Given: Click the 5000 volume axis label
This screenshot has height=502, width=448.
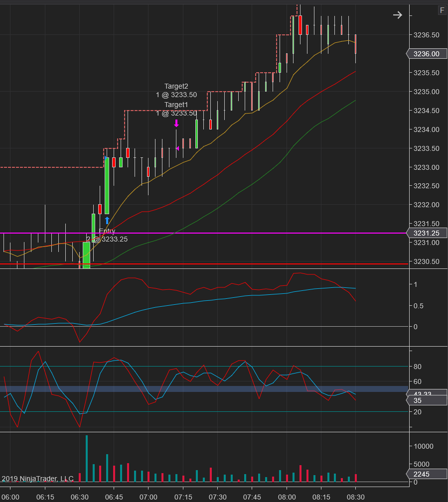Looking at the screenshot, I should [422, 464].
